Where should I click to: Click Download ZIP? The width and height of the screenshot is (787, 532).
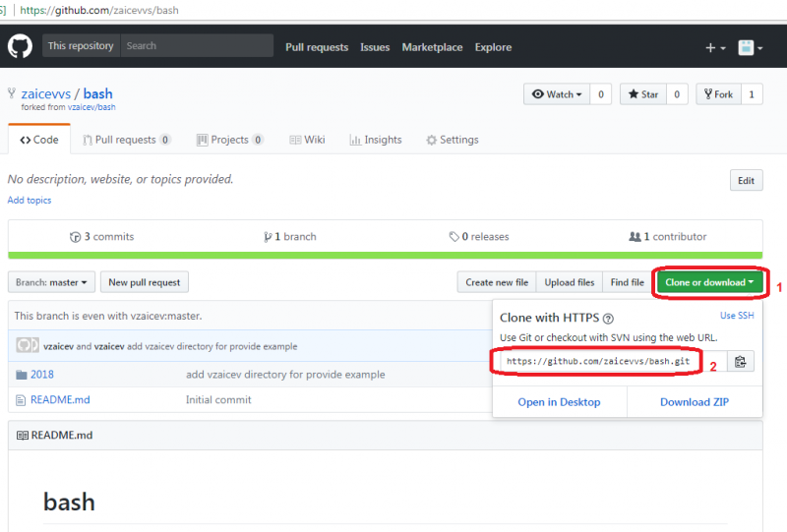pyautogui.click(x=695, y=402)
